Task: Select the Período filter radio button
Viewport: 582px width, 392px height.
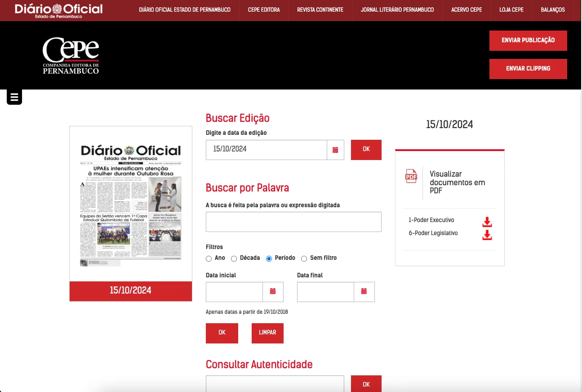Action: [x=269, y=258]
